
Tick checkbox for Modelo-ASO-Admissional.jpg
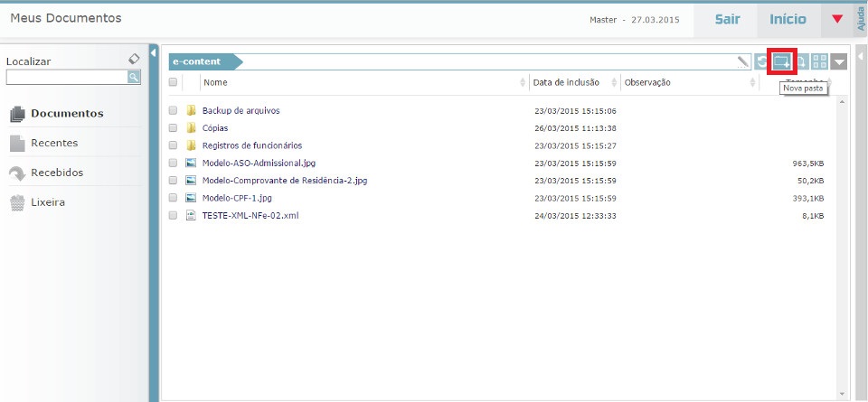click(x=173, y=164)
